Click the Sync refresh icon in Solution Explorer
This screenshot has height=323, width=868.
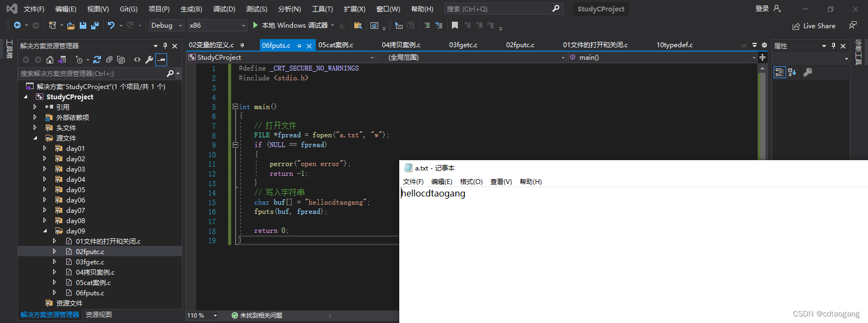coord(97,60)
